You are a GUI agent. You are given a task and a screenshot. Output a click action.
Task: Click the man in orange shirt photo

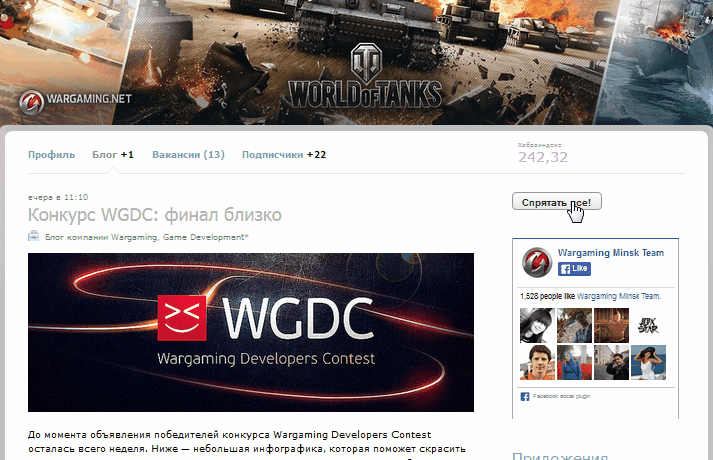point(537,362)
